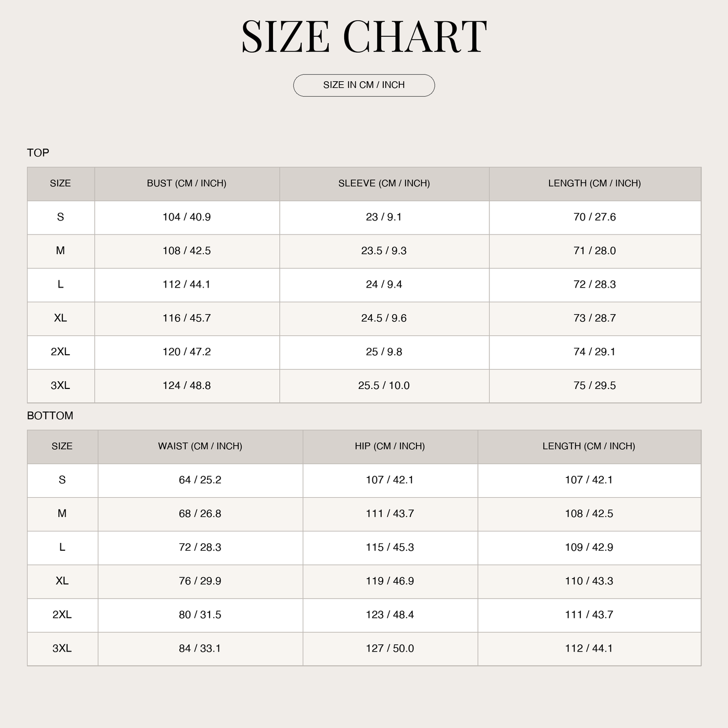Click sleeve value 24.5 / 9.6
The width and height of the screenshot is (728, 728).
[x=384, y=318]
